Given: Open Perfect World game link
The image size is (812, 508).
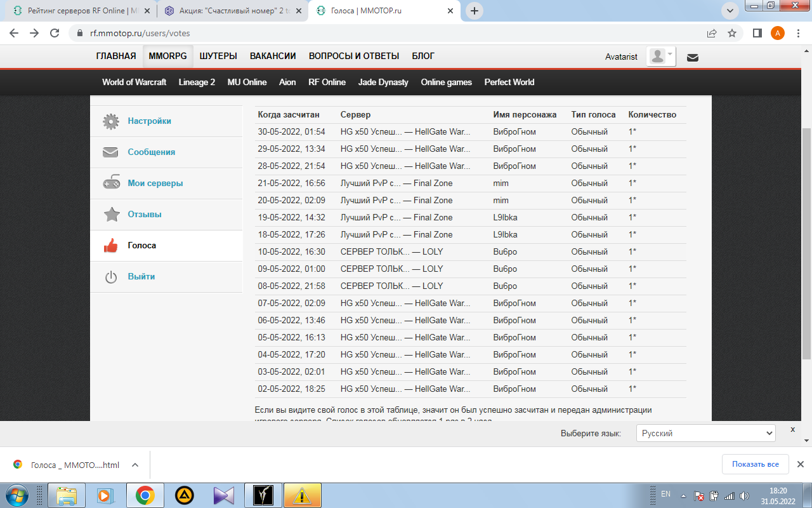Looking at the screenshot, I should (509, 82).
